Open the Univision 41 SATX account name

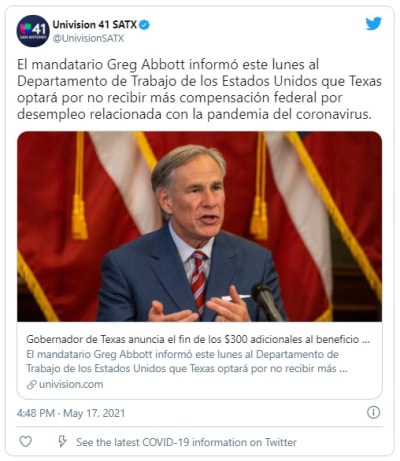click(x=95, y=25)
